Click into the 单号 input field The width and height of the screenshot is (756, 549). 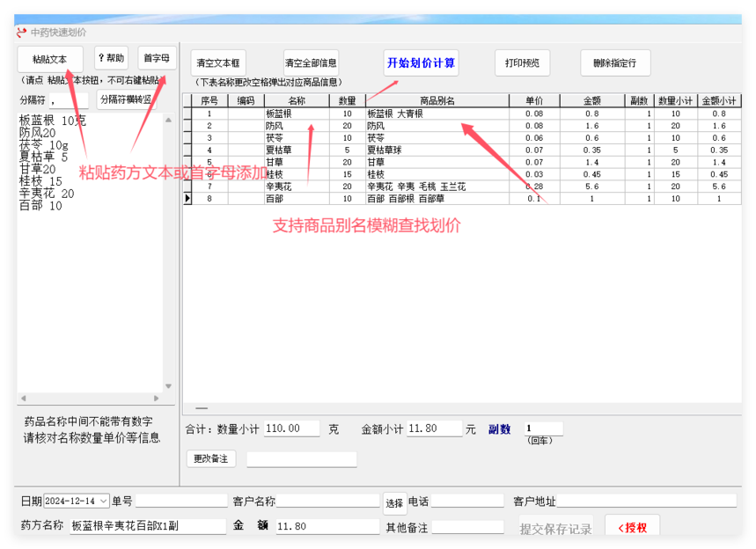pyautogui.click(x=181, y=501)
